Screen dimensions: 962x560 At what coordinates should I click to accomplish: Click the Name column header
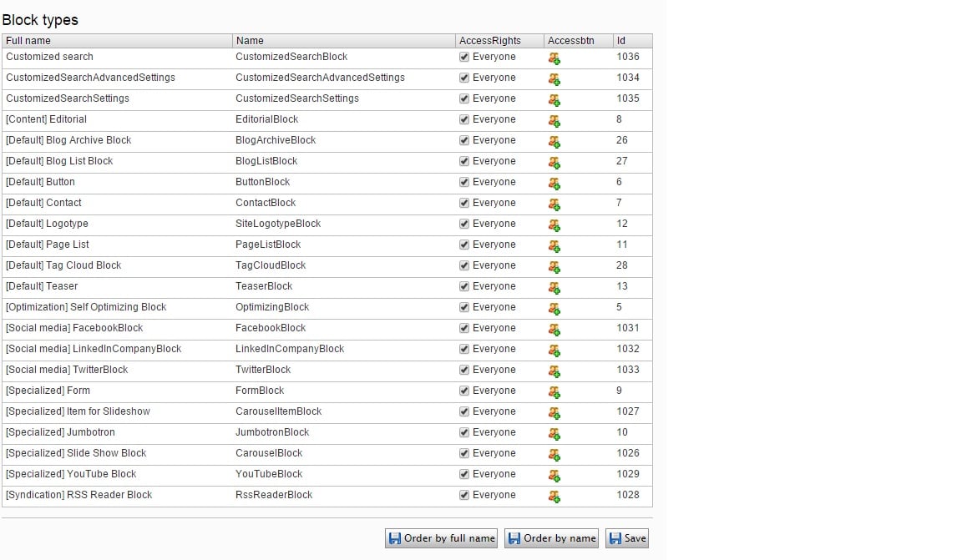(x=344, y=41)
